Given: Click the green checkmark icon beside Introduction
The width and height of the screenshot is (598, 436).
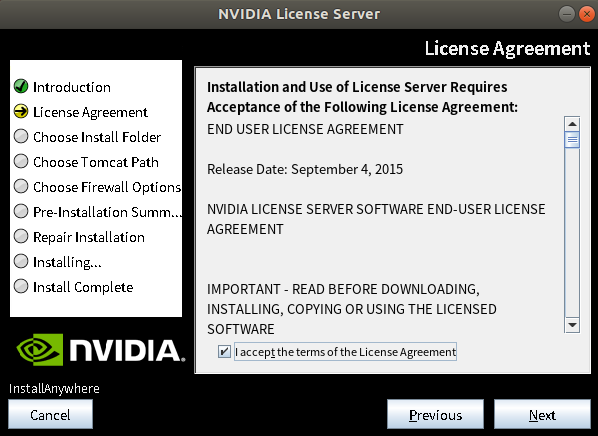Looking at the screenshot, I should point(21,86).
